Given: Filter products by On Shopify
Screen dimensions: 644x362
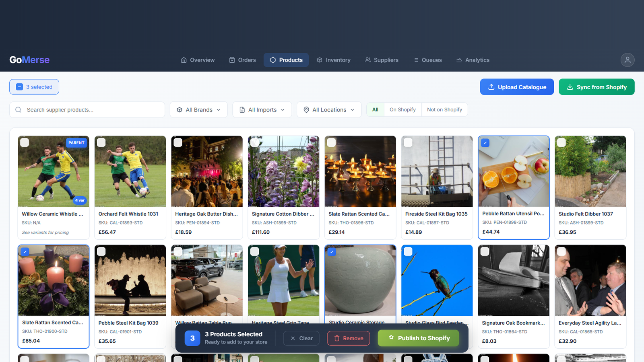Looking at the screenshot, I should (x=402, y=110).
